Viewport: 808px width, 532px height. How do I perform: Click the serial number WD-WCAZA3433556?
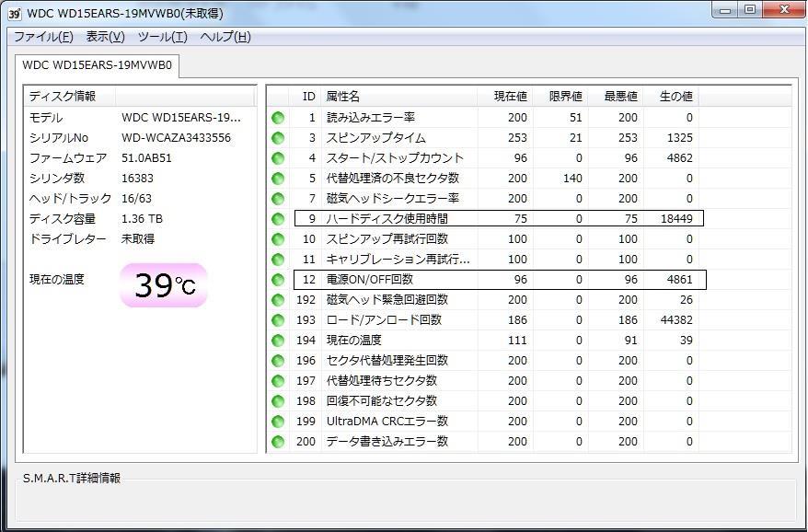point(177,138)
